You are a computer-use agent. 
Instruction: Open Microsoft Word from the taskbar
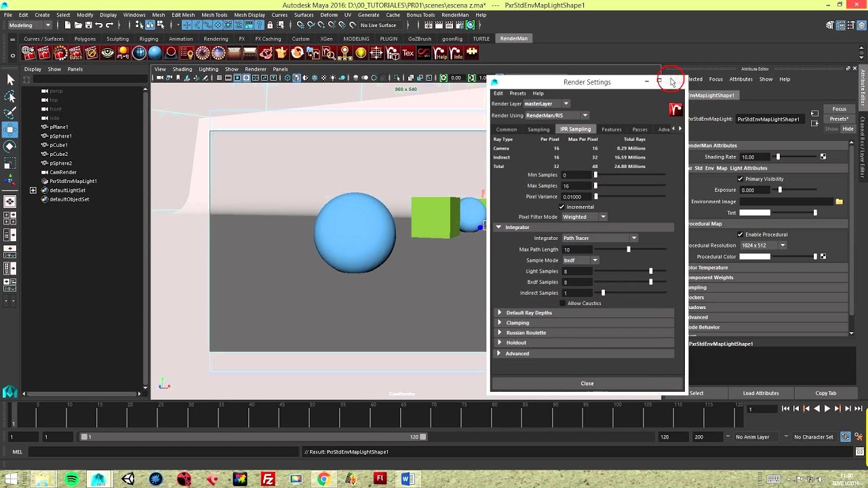pyautogui.click(x=408, y=479)
